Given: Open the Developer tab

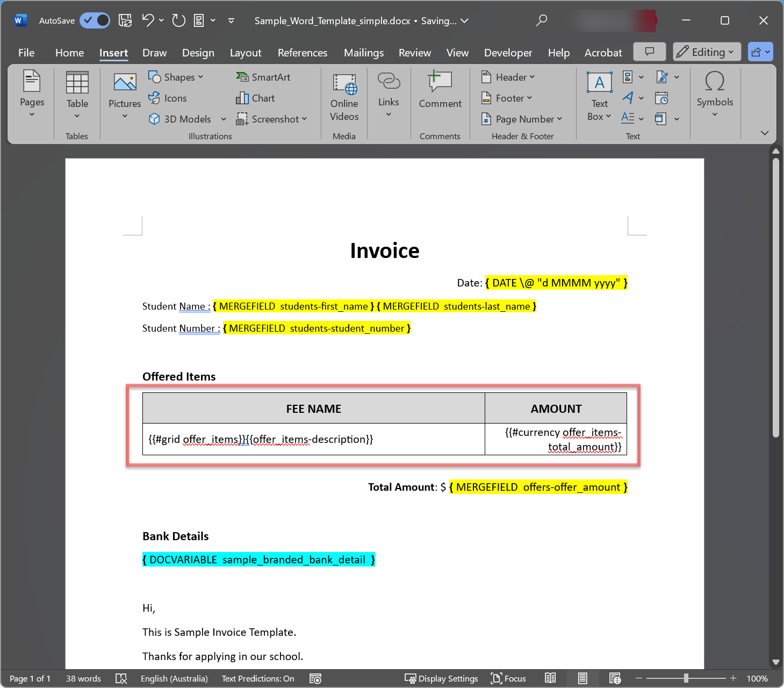Looking at the screenshot, I should coord(508,53).
